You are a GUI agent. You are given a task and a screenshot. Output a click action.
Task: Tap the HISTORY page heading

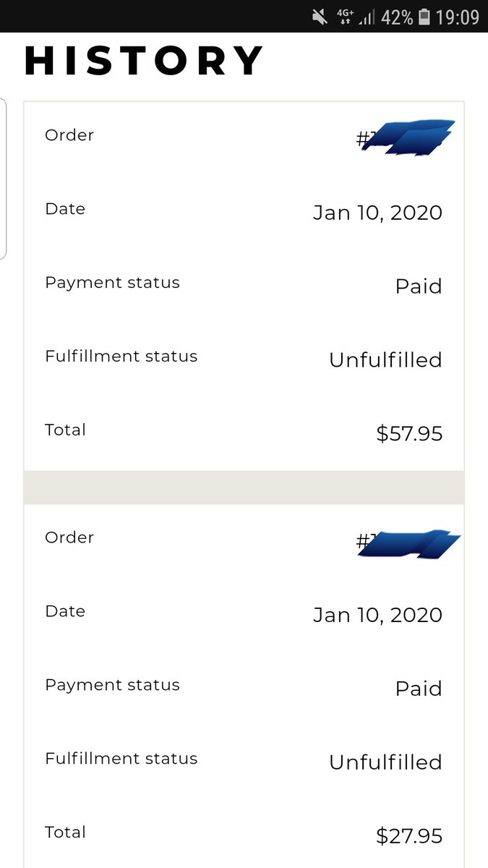[144, 61]
